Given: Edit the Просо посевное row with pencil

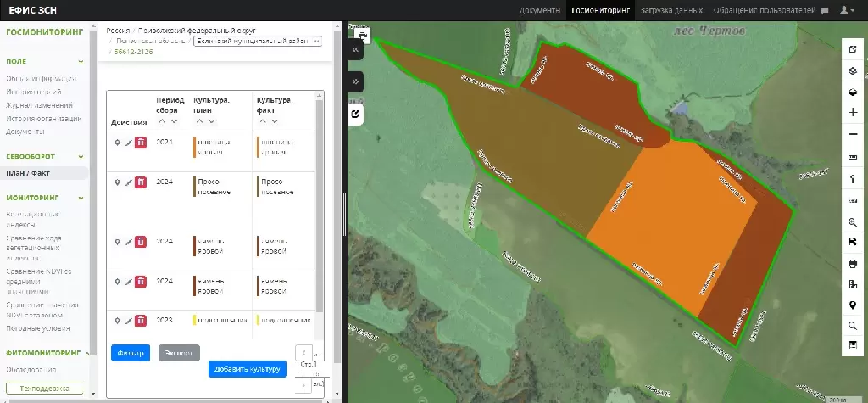Looking at the screenshot, I should tap(129, 182).
